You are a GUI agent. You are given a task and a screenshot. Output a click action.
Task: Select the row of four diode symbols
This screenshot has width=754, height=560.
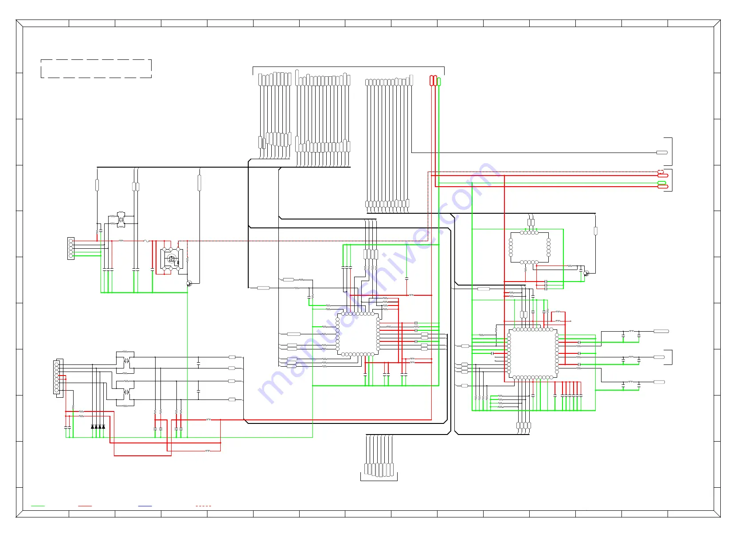(x=98, y=427)
